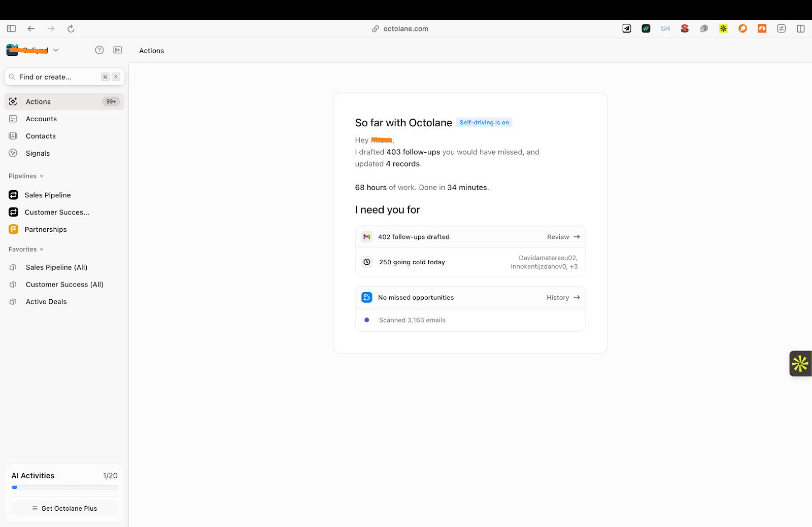Click the Actions page title
The height and width of the screenshot is (527, 812).
[x=152, y=51]
